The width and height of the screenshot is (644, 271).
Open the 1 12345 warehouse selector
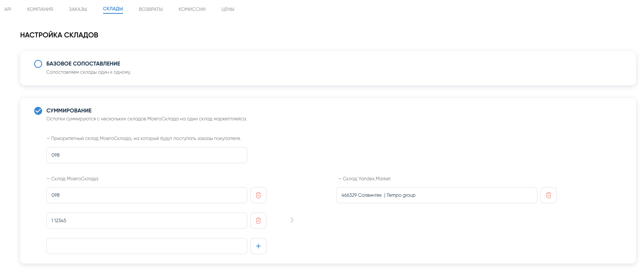[x=147, y=221]
